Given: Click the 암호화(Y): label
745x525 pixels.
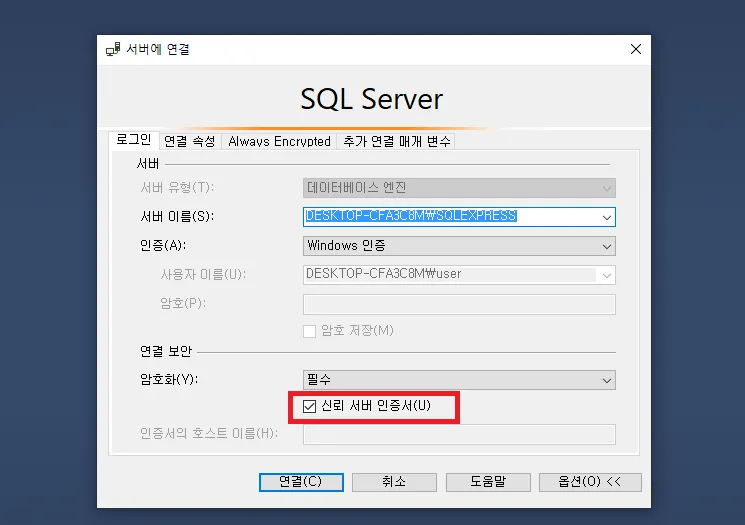Looking at the screenshot, I should pyautogui.click(x=169, y=380).
